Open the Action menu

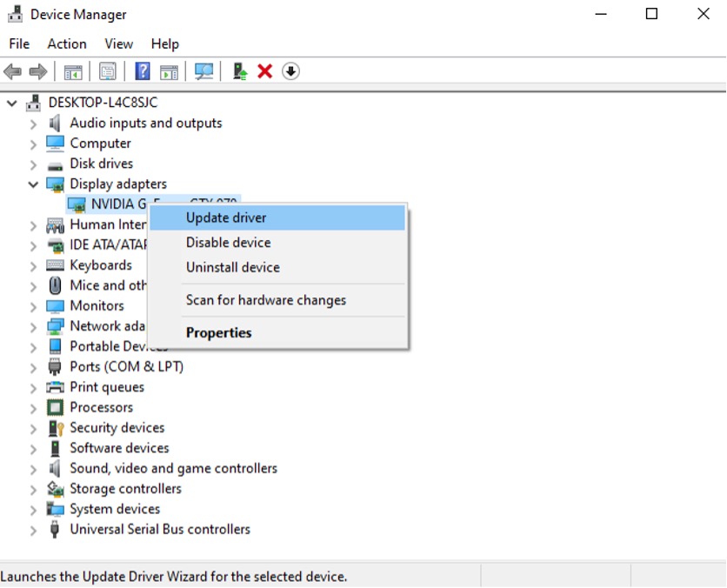tap(67, 43)
